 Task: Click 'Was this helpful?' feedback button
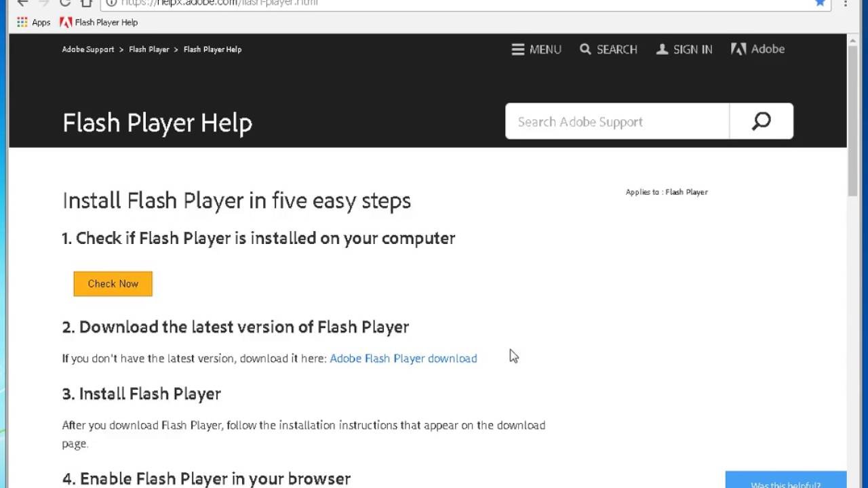(786, 480)
